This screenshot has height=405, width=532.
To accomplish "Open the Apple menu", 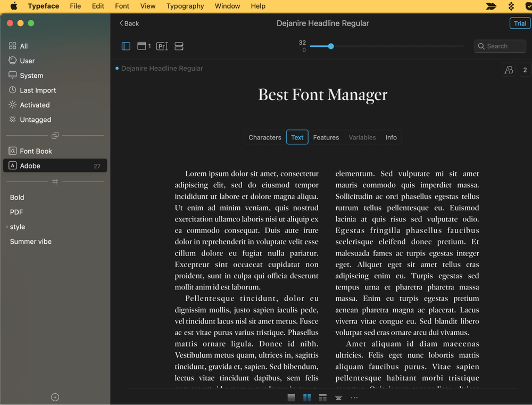I will [x=14, y=6].
